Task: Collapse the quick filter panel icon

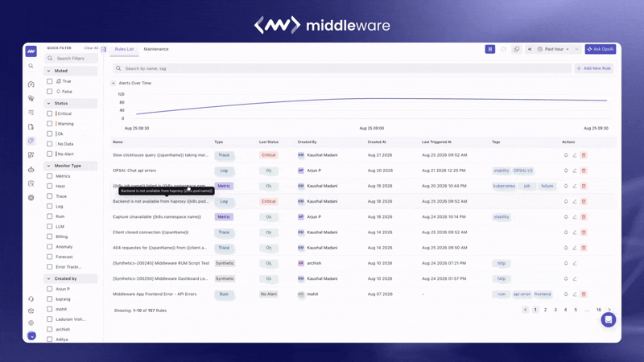Action: pos(104,49)
